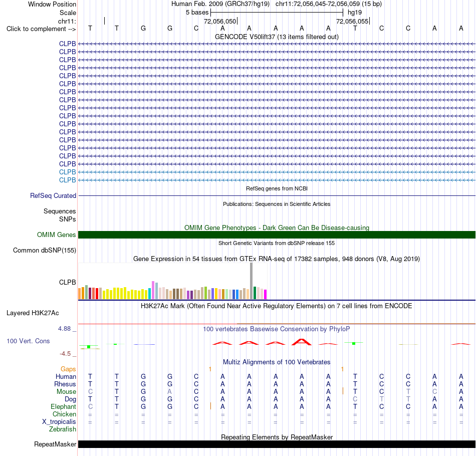Click the chr11: ruler label

[x=67, y=21]
